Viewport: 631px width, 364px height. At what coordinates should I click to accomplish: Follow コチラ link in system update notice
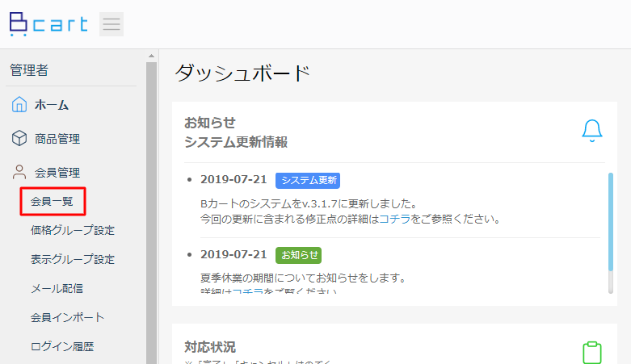(395, 220)
